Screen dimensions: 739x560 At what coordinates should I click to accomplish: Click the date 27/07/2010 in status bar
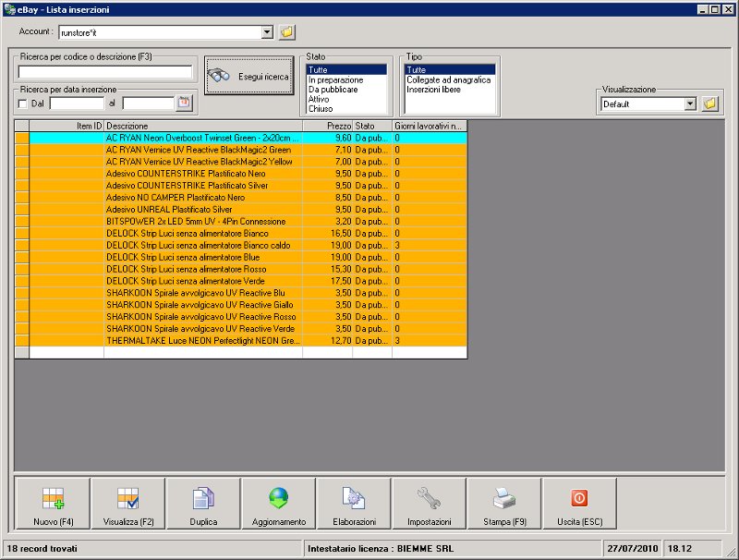coord(633,548)
